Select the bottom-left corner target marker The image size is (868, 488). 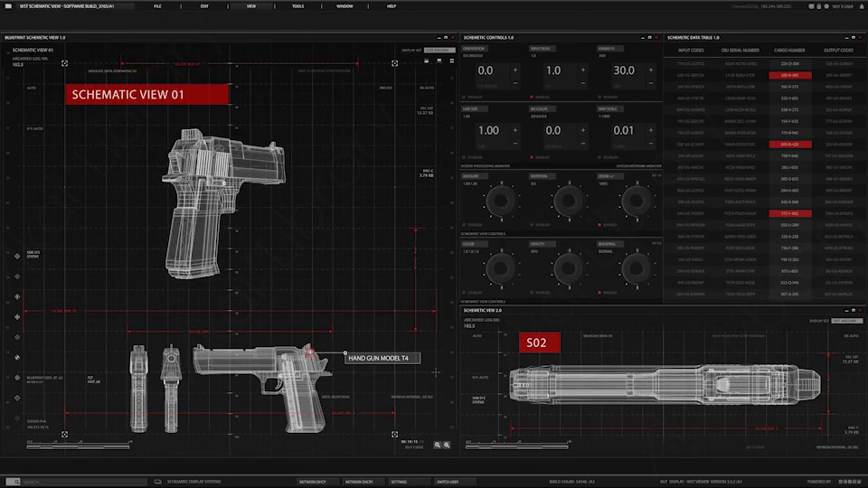pyautogui.click(x=65, y=435)
